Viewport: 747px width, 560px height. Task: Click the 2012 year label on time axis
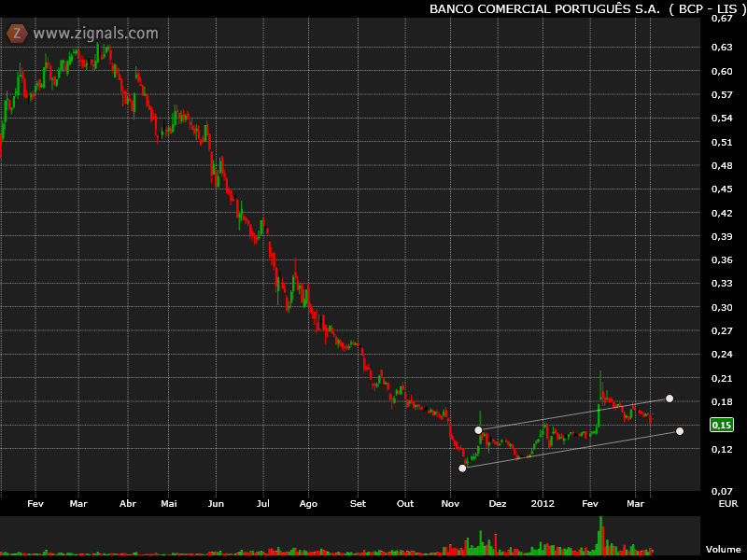coord(543,504)
